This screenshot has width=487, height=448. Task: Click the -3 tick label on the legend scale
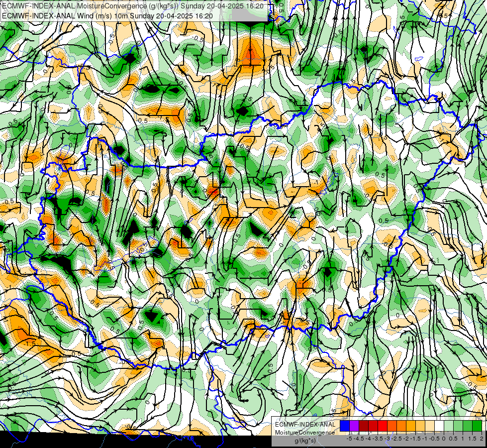click(388, 439)
